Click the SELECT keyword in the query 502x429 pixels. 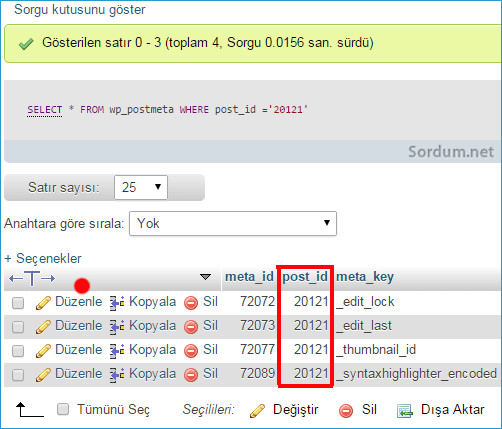coord(45,110)
